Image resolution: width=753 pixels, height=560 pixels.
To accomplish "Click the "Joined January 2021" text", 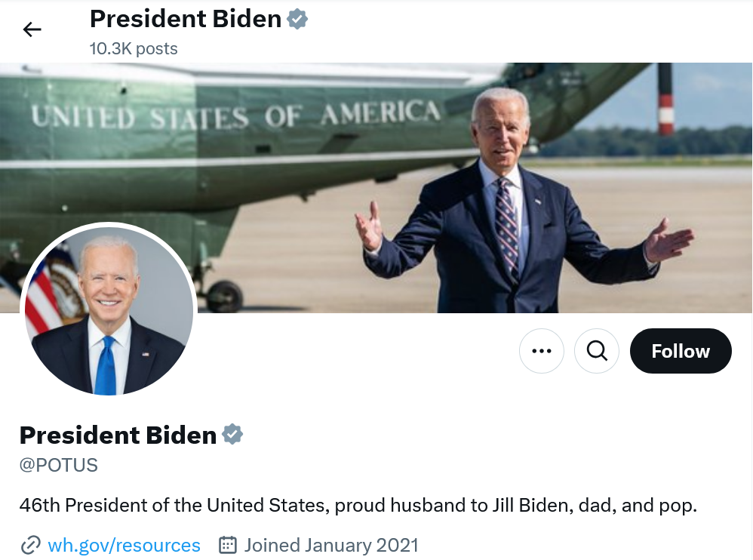I will tap(330, 545).
